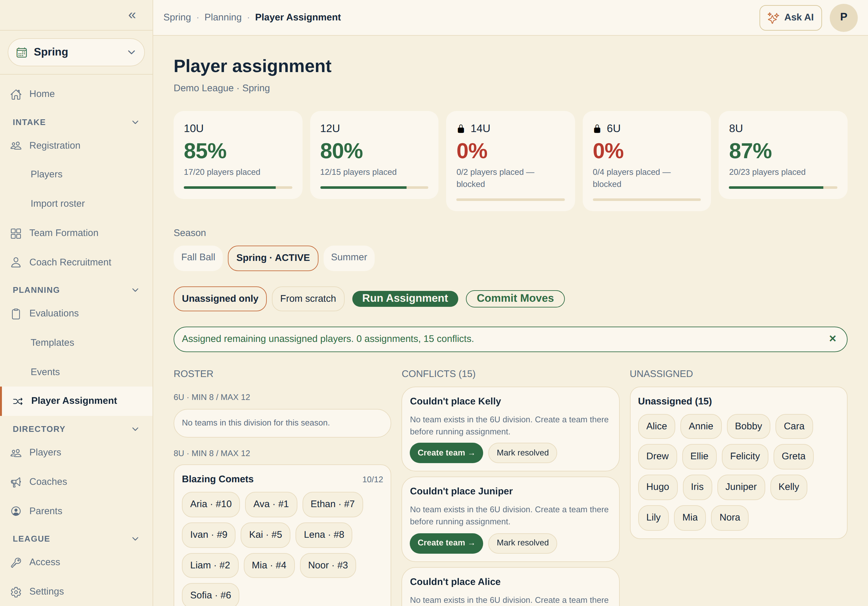Image resolution: width=868 pixels, height=606 pixels.
Task: Click the Coach Recruitment person icon
Action: click(16, 262)
